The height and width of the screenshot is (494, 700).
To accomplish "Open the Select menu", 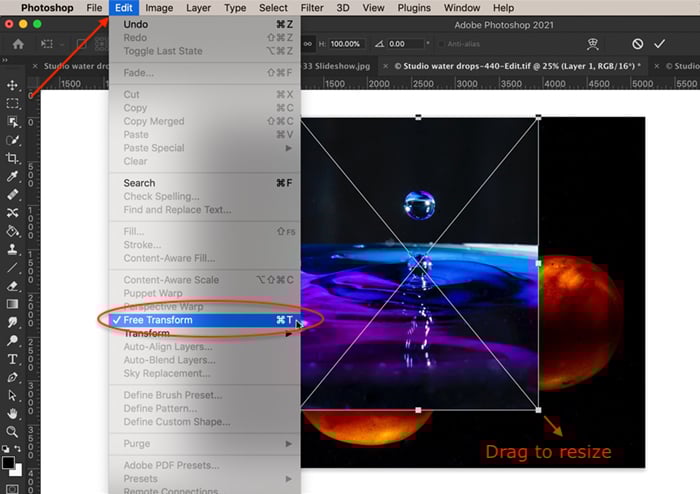I will coord(273,8).
